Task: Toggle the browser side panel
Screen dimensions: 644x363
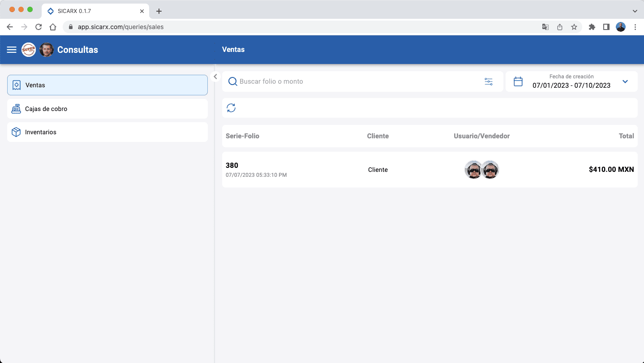Action: pos(606,27)
